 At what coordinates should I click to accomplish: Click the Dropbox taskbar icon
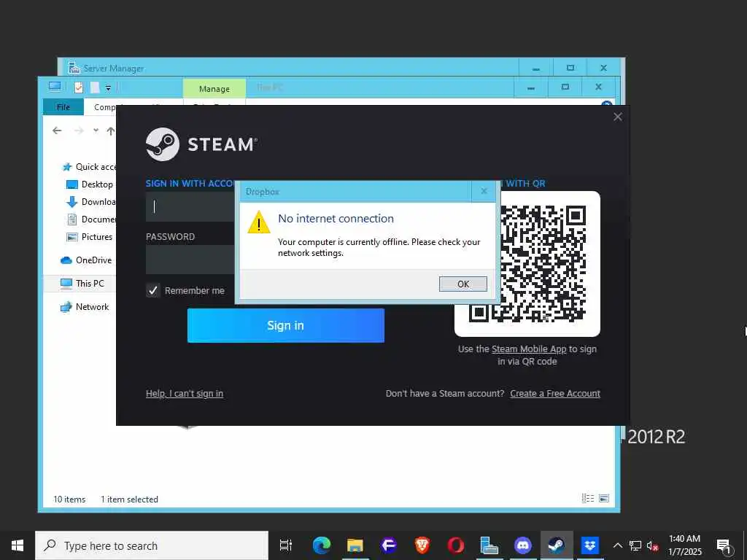(x=589, y=545)
